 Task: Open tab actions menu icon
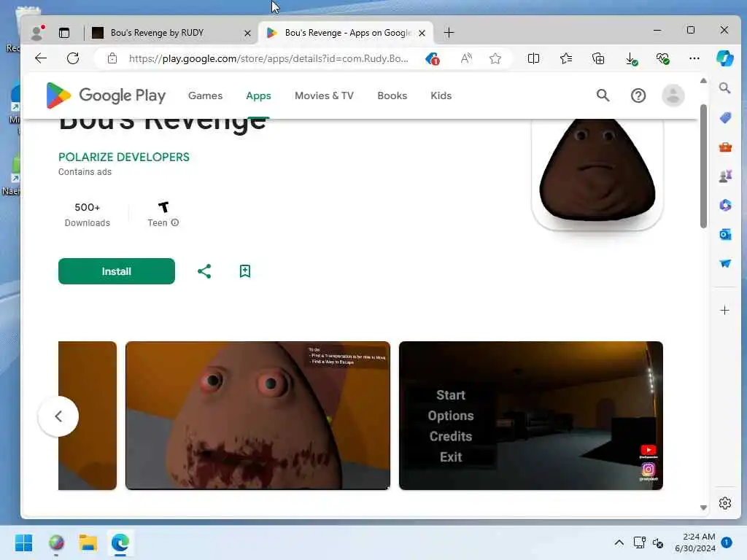64,32
